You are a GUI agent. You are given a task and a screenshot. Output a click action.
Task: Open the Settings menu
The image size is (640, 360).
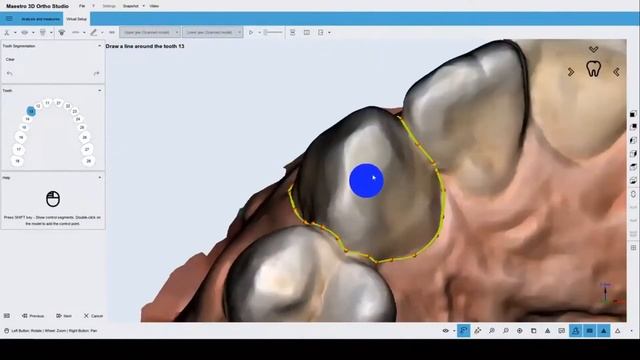pos(109,6)
